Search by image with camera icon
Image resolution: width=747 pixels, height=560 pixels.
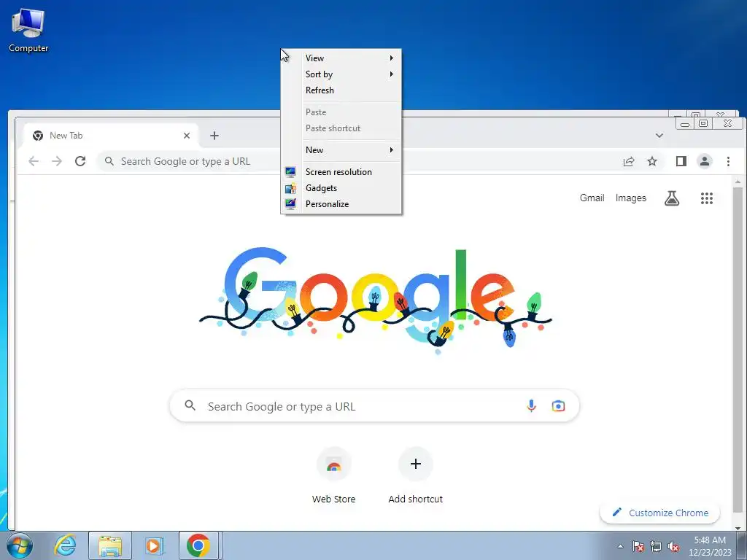point(558,406)
